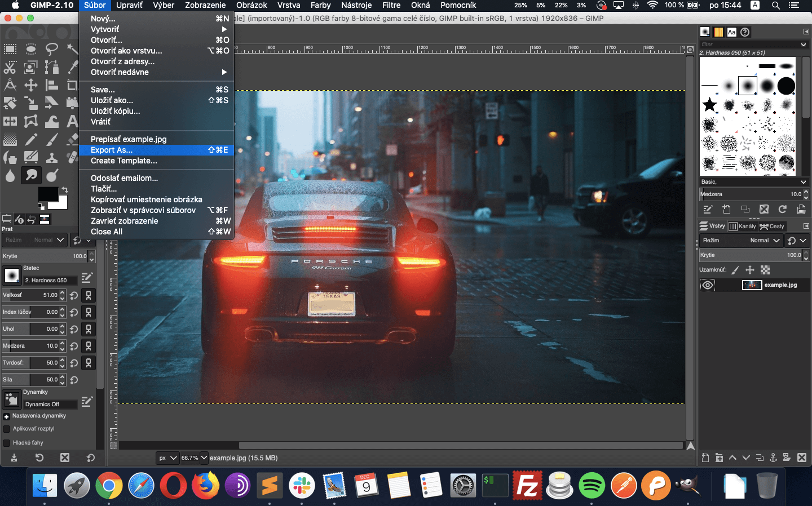The height and width of the screenshot is (506, 812).
Task: Switch to the Kanály tab
Action: (742, 227)
